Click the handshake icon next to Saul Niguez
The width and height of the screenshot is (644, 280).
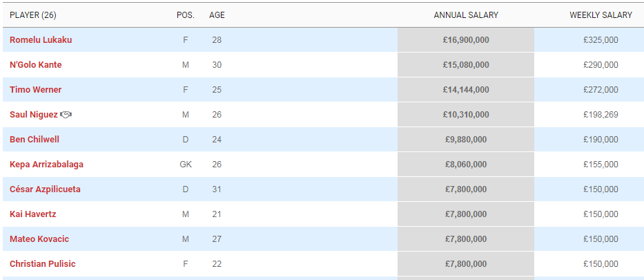tap(66, 115)
